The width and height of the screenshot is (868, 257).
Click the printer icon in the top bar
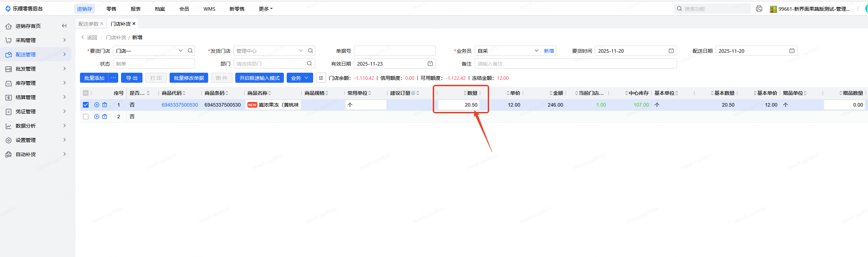(759, 9)
